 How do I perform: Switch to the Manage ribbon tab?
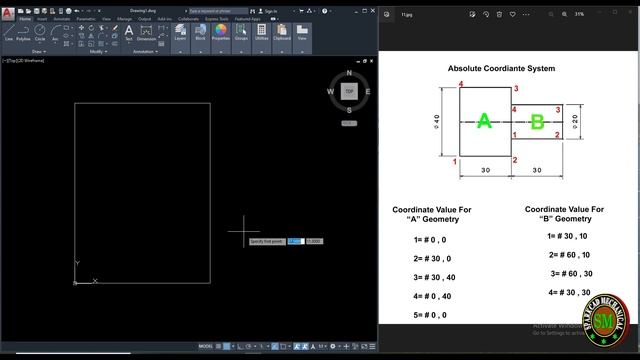coord(124,19)
